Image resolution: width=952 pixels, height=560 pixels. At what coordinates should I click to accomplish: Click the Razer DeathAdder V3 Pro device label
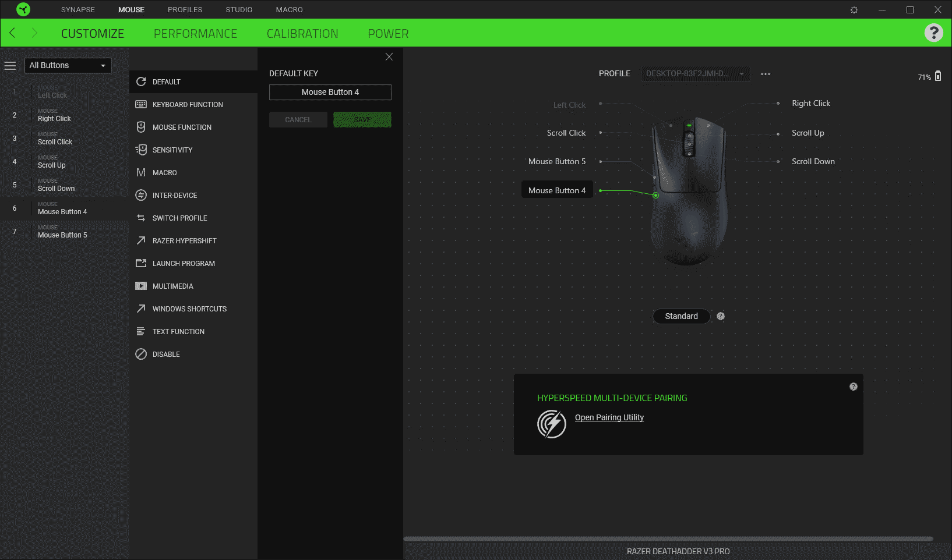point(678,551)
